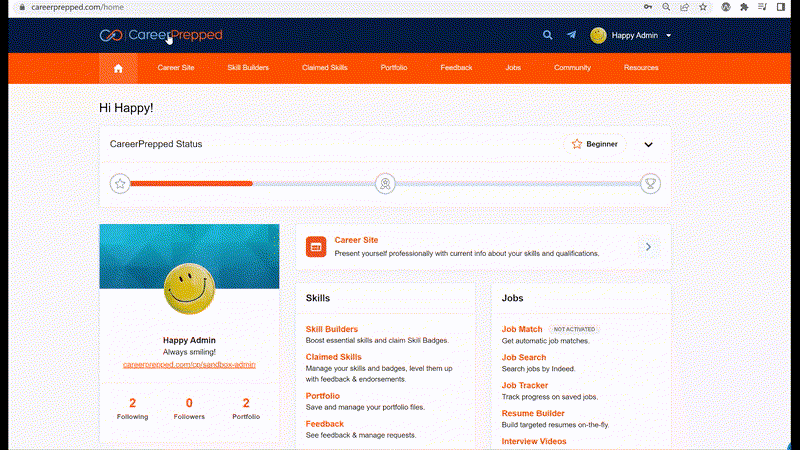Screen dimensions: 800x450
Task: Open Claimed Skills nav item
Action: 324,67
